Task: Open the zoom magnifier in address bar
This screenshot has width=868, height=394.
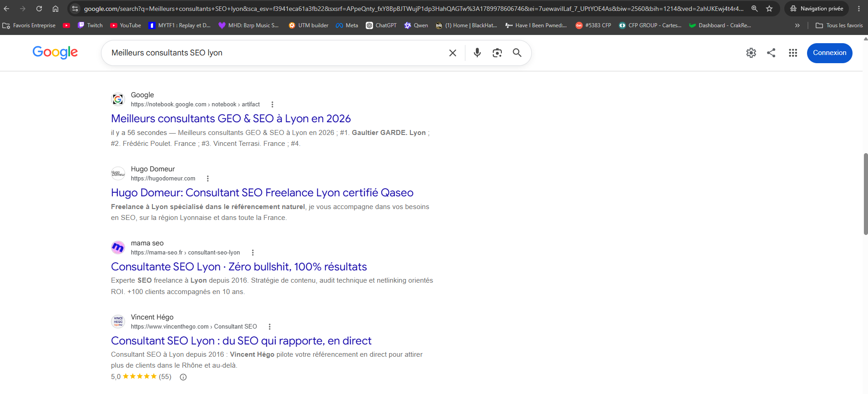Action: (755, 9)
